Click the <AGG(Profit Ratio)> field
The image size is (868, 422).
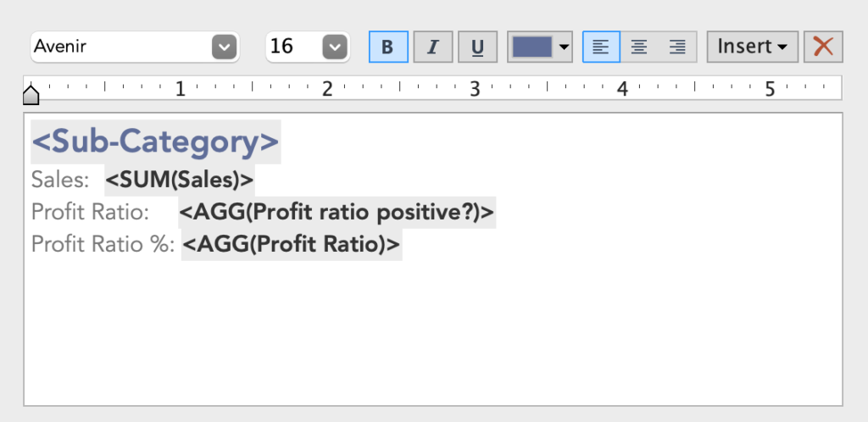point(291,245)
